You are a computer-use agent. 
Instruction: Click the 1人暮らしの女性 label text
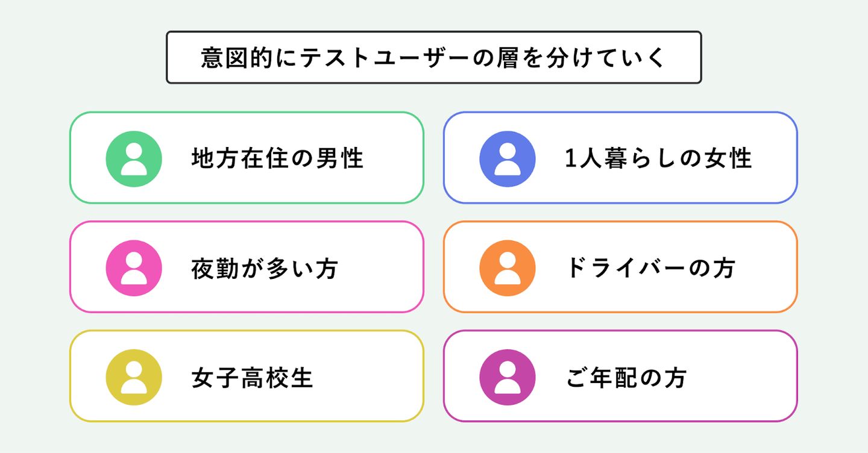click(x=658, y=158)
